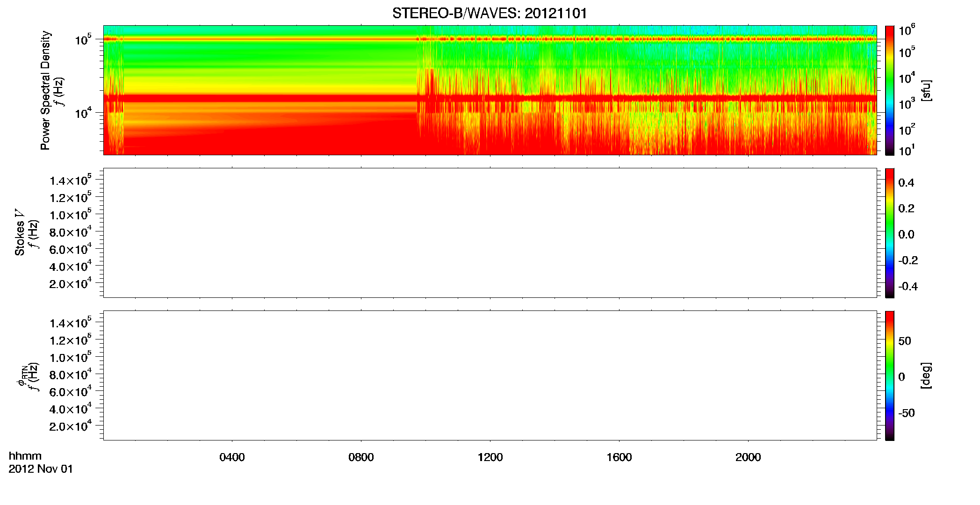The width and height of the screenshot is (980, 505).
Task: Click the 1200 time axis label
Action: pos(490,457)
